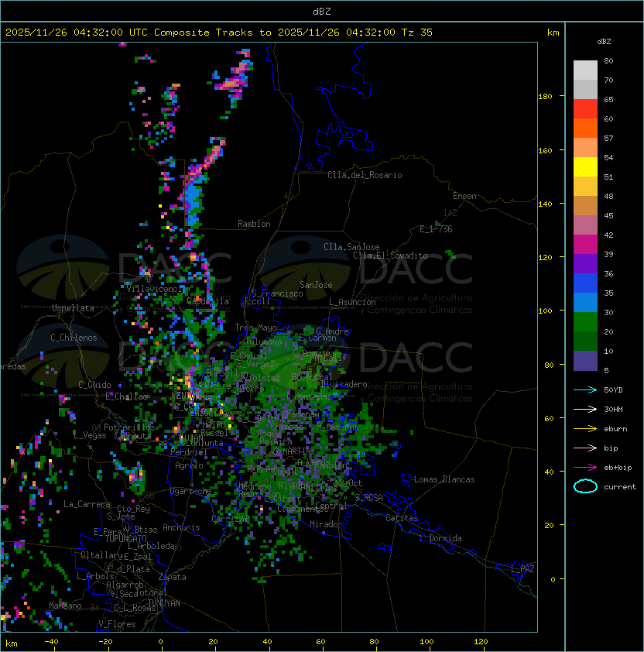This screenshot has width=644, height=652.
Task: Pick the purple swatch between 39 and 36
Action: [x=585, y=264]
